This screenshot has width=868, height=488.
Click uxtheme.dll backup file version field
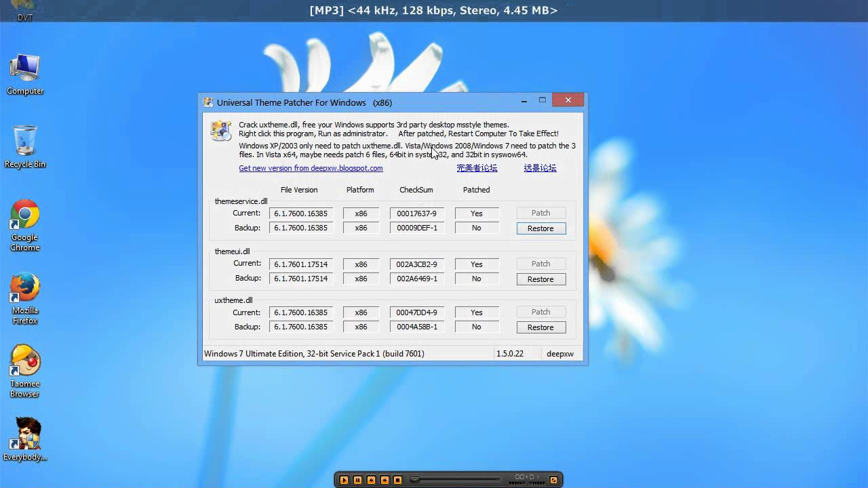[x=300, y=327]
